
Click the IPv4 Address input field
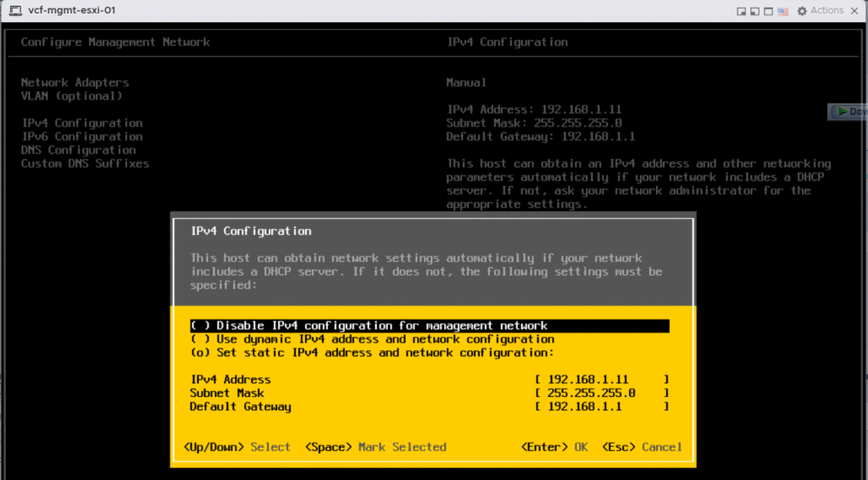(602, 380)
